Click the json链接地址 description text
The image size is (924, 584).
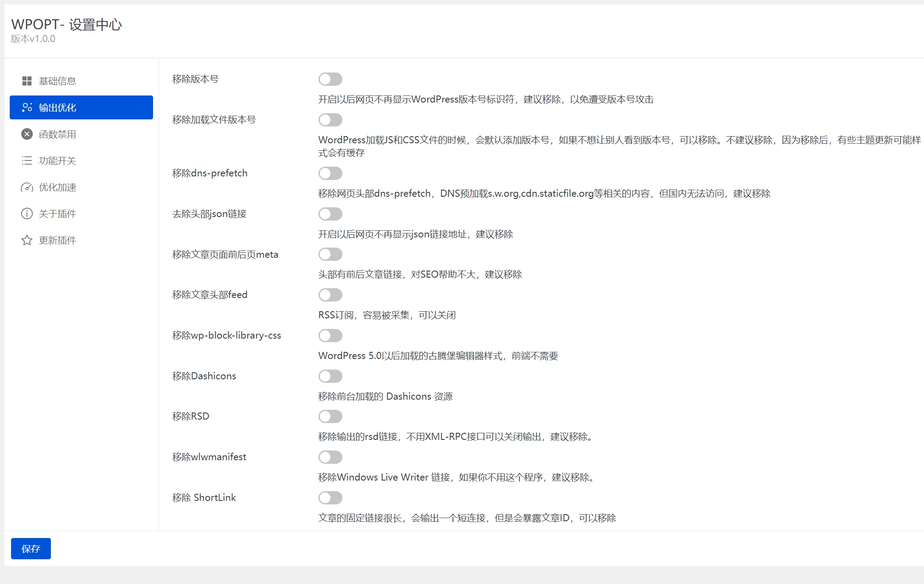tap(416, 234)
